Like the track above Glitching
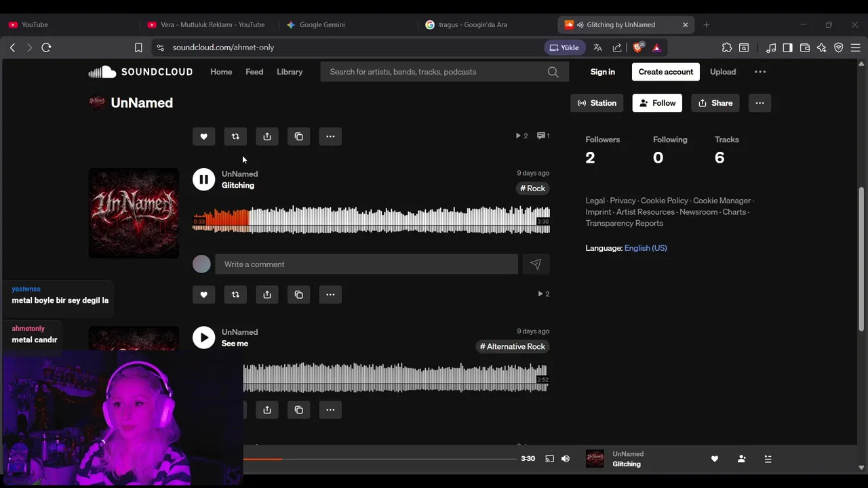The image size is (868, 488). point(203,136)
